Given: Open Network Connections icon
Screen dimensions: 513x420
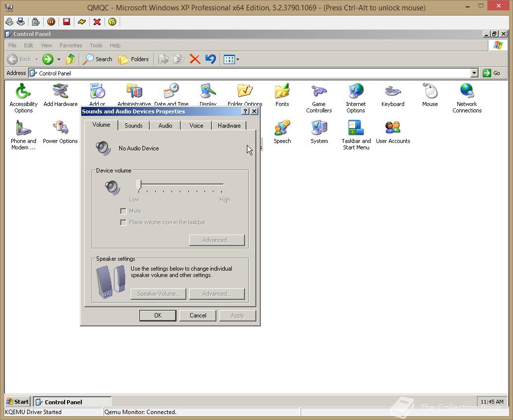Looking at the screenshot, I should pos(467,98).
